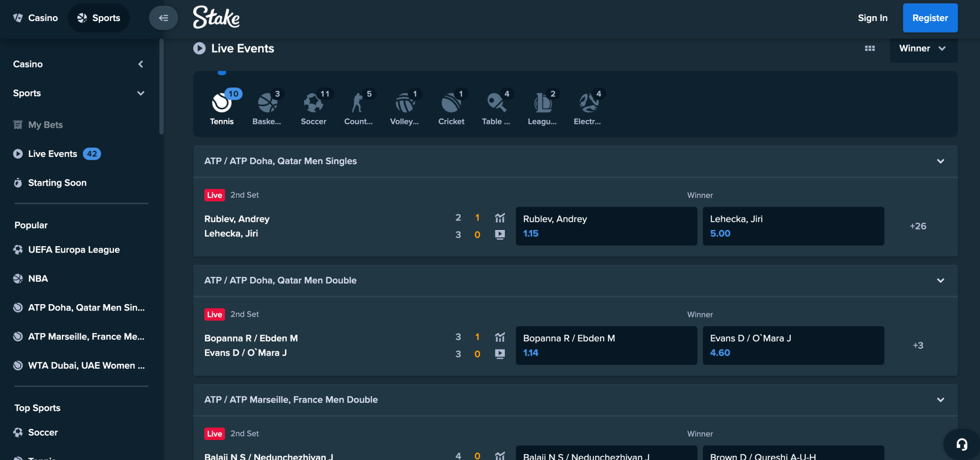This screenshot has height=460, width=980.
Task: Open stats for the Bopanna/Ebden match
Action: tap(500, 337)
